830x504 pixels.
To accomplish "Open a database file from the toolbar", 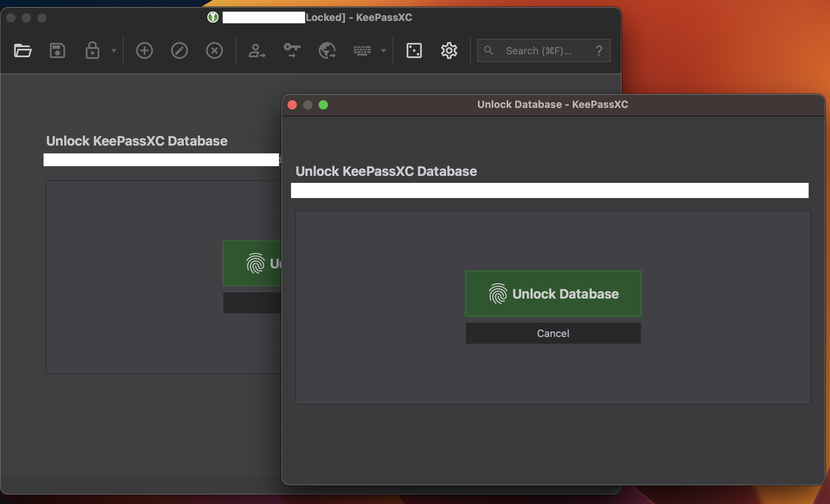I will (x=22, y=50).
